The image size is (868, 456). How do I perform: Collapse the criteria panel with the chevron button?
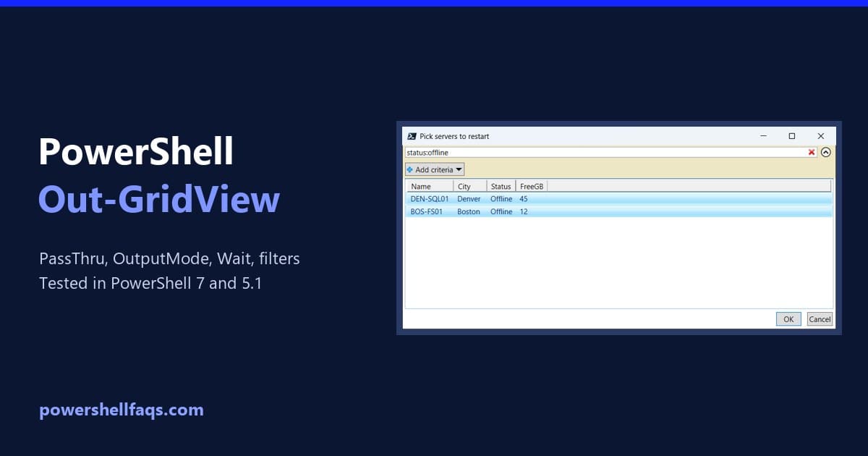(x=826, y=152)
